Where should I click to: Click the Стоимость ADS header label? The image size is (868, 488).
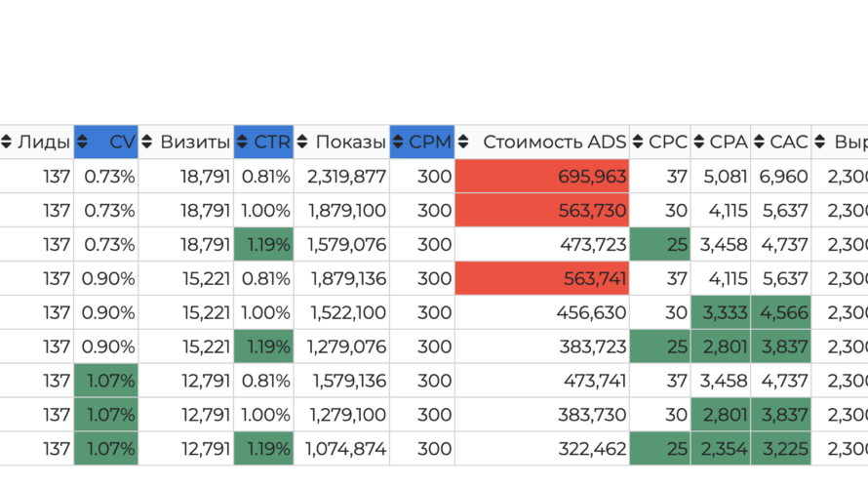tap(554, 142)
